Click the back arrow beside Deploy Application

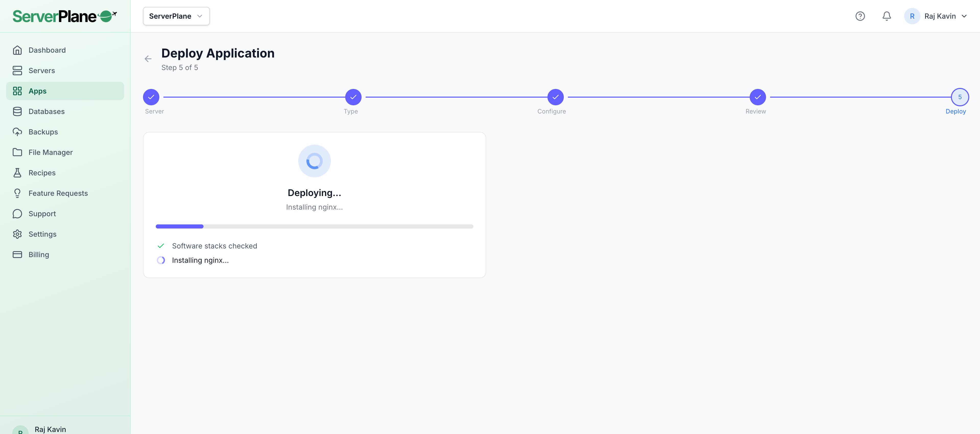[148, 59]
